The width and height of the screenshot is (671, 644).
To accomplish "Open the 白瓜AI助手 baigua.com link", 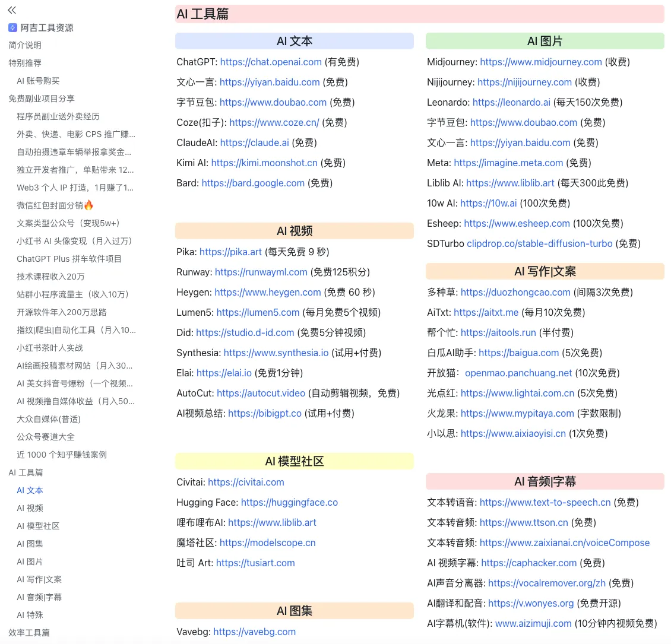I will pyautogui.click(x=518, y=353).
